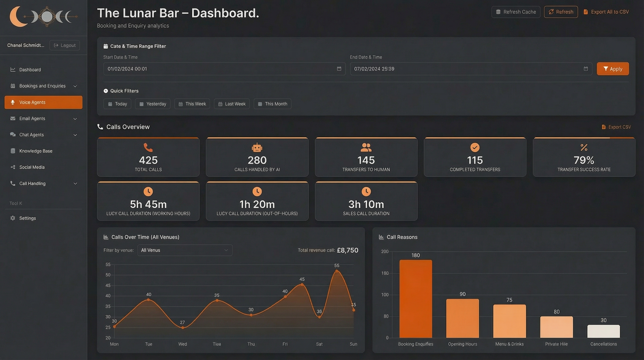644x360 pixels.
Task: Click the moon phases logo at top left
Action: 43,16
